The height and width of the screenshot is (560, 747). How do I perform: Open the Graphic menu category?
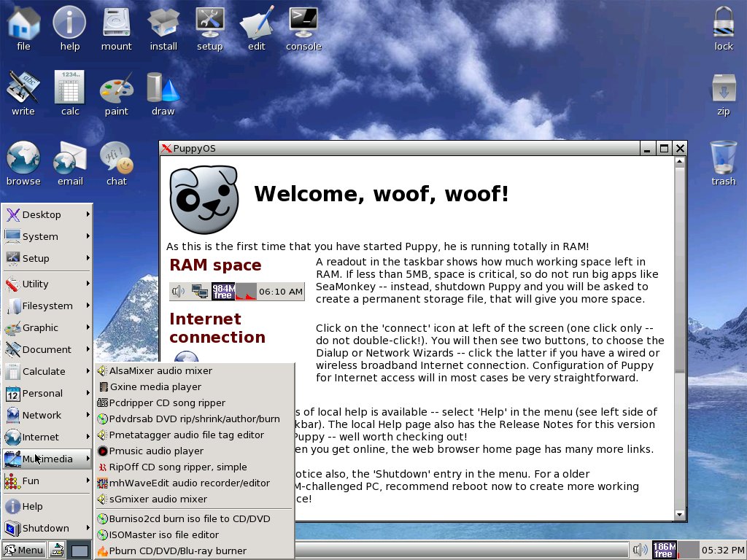[47, 328]
